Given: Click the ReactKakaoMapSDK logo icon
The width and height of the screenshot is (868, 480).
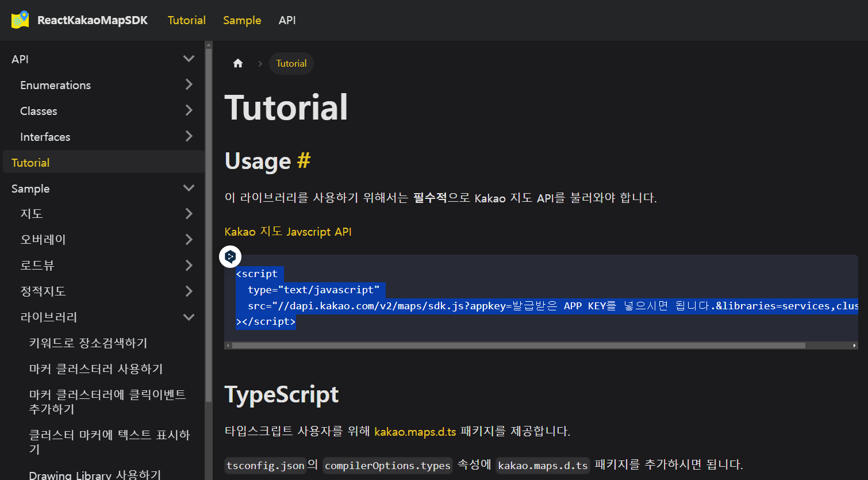Looking at the screenshot, I should click(20, 20).
